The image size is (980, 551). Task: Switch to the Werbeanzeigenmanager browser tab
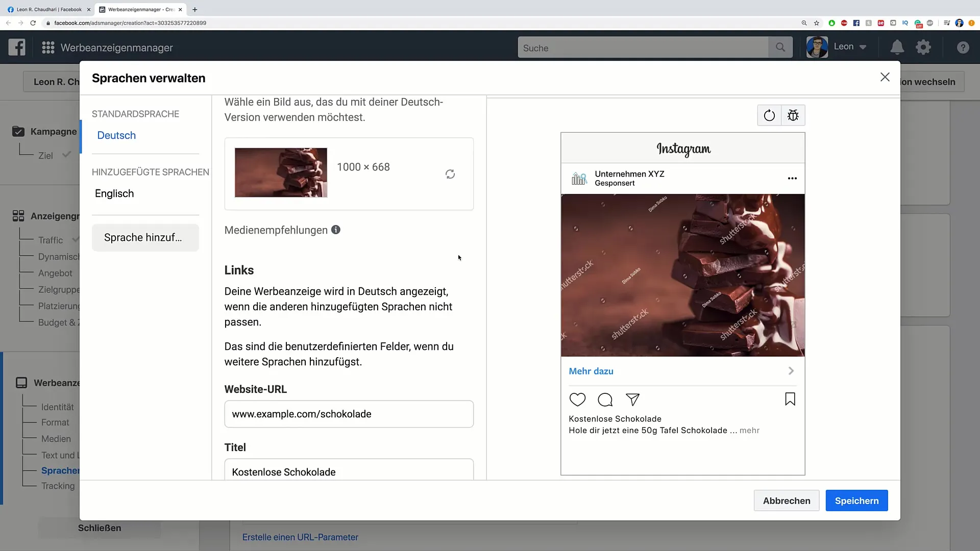click(x=141, y=9)
